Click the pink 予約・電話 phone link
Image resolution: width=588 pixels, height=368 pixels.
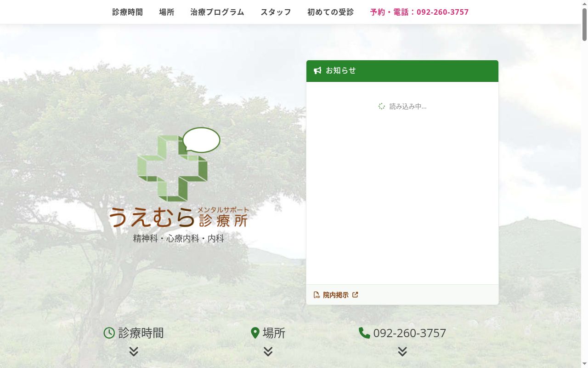pyautogui.click(x=419, y=12)
